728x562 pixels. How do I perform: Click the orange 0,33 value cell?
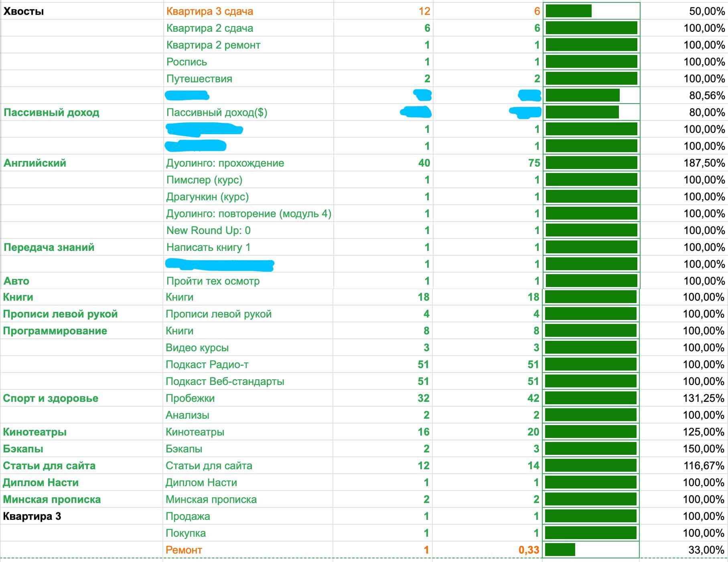coord(529,550)
